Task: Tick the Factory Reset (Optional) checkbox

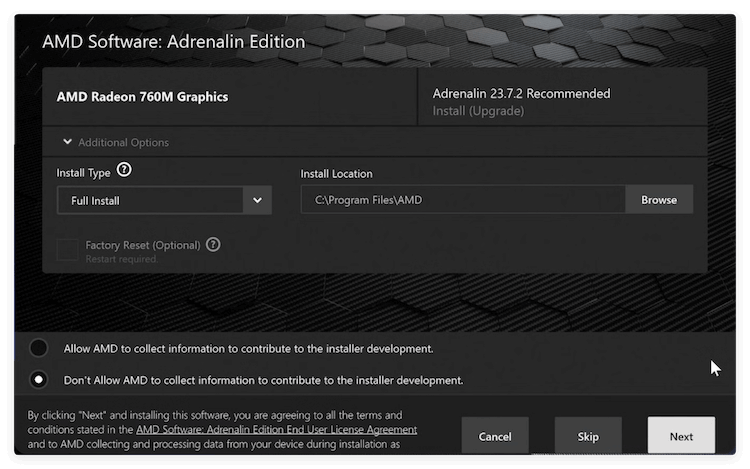Action: pos(67,250)
